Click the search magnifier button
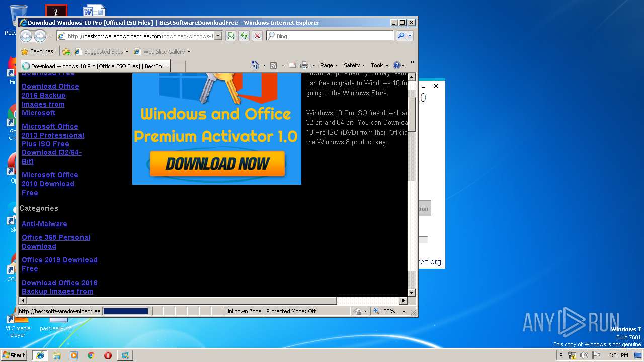Viewport: 644px width, 362px height. pos(401,36)
